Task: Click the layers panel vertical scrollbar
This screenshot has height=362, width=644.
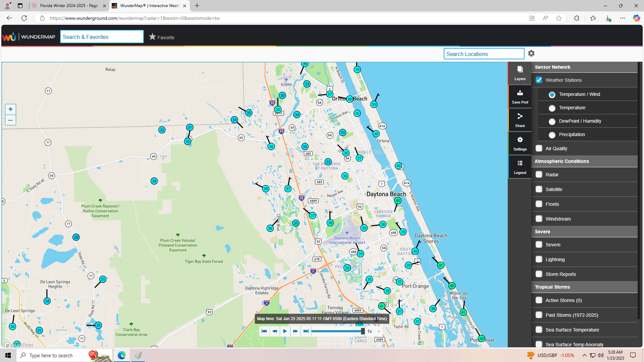Action: pos(639,191)
